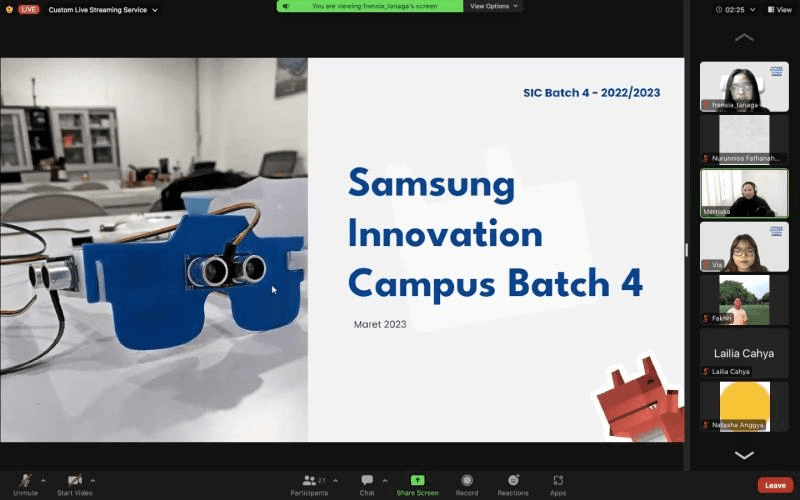
Task: Select Lailia Cahya participant tile
Action: click(744, 354)
